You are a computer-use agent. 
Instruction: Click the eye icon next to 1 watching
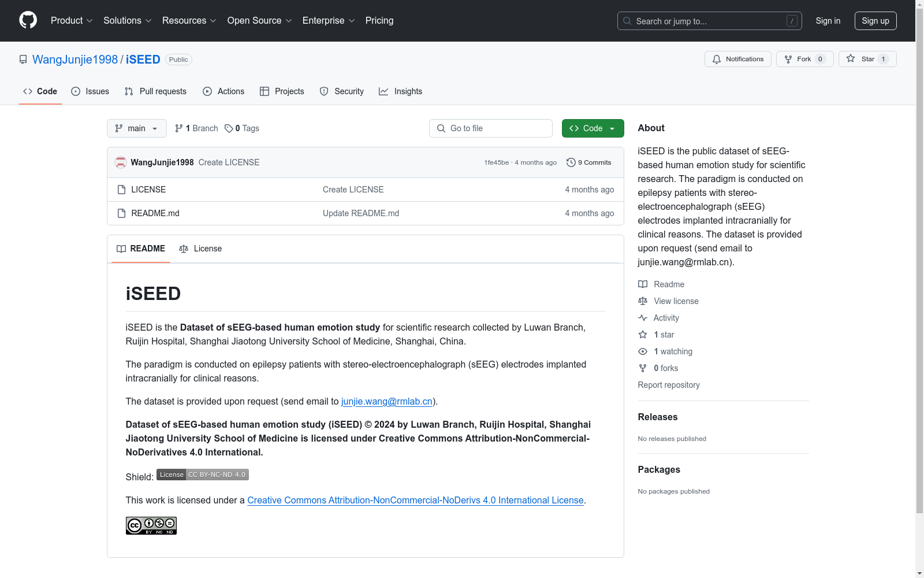(643, 351)
